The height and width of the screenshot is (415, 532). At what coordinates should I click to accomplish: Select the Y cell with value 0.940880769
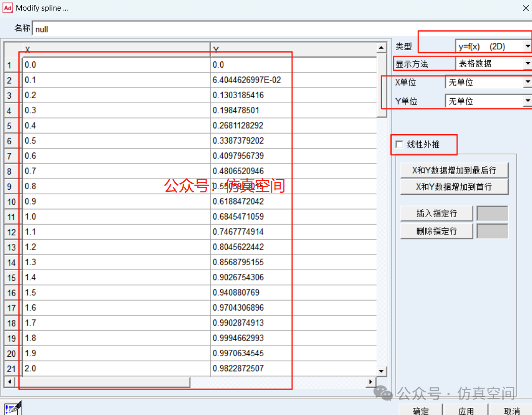click(293, 293)
